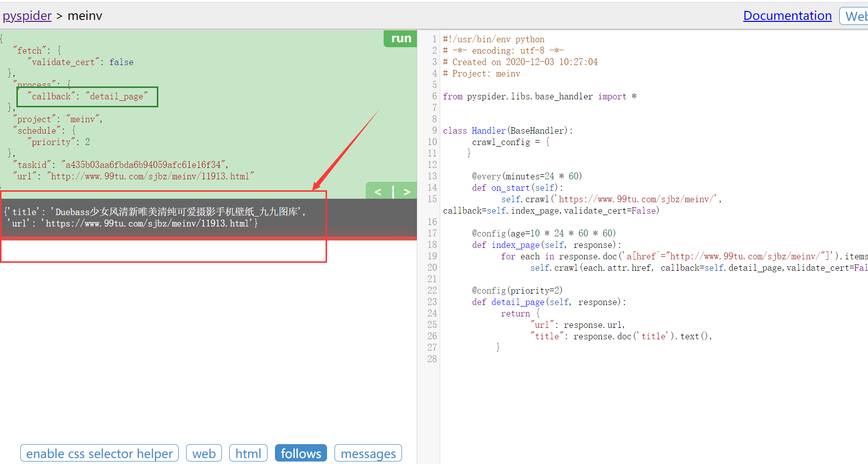
Task: Open the pyspider home link
Action: (27, 16)
